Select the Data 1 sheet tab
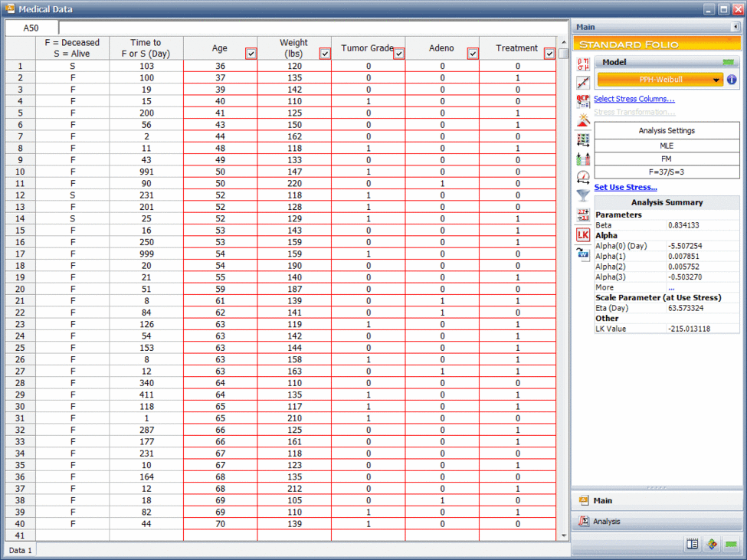 pyautogui.click(x=21, y=550)
